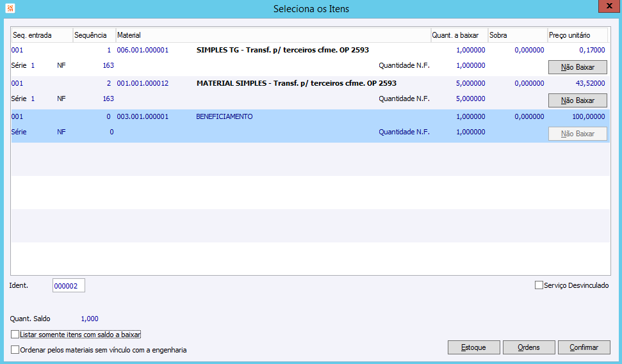Click the SIMPLES TG - Transf. p/ terceiros description
This screenshot has width=622, height=364.
click(283, 50)
